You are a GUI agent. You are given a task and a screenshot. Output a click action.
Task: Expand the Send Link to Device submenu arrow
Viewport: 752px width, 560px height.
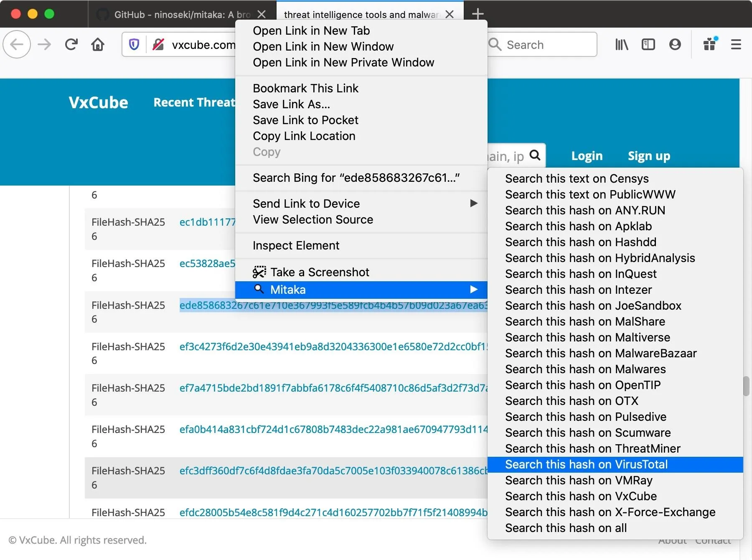point(474,204)
